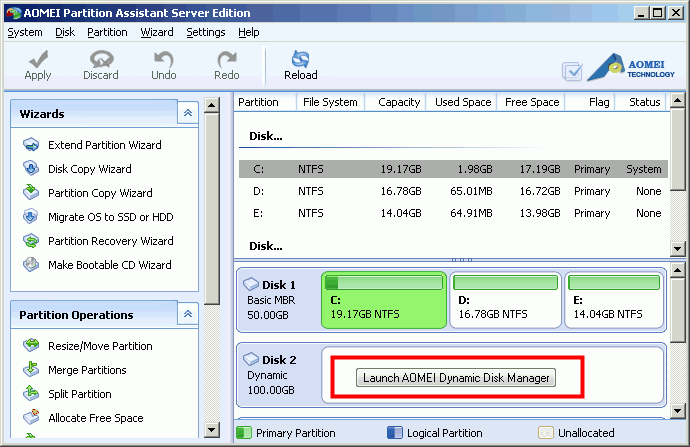
Task: Open the Disk menu
Action: (65, 32)
